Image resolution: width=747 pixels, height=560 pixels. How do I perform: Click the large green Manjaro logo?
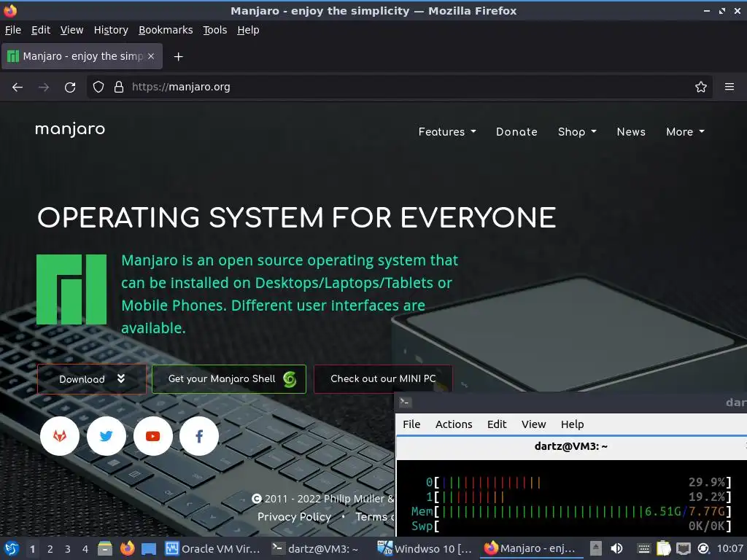click(x=71, y=289)
